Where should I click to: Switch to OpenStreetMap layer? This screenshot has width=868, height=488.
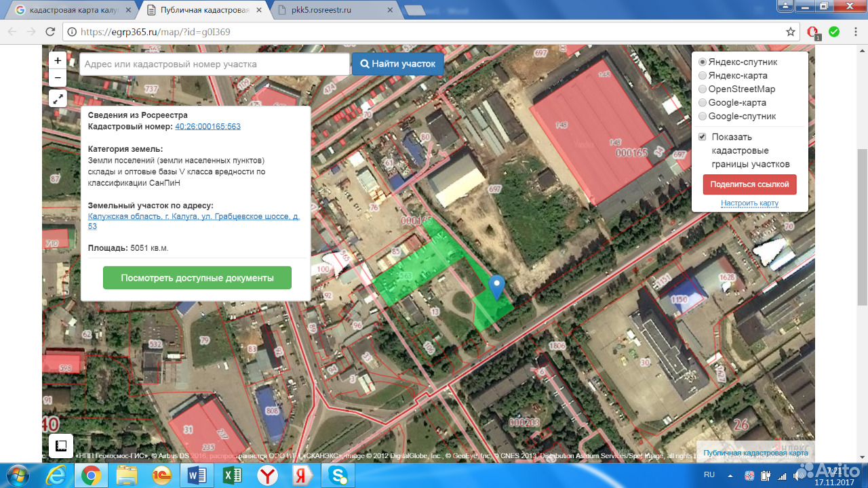(x=703, y=89)
